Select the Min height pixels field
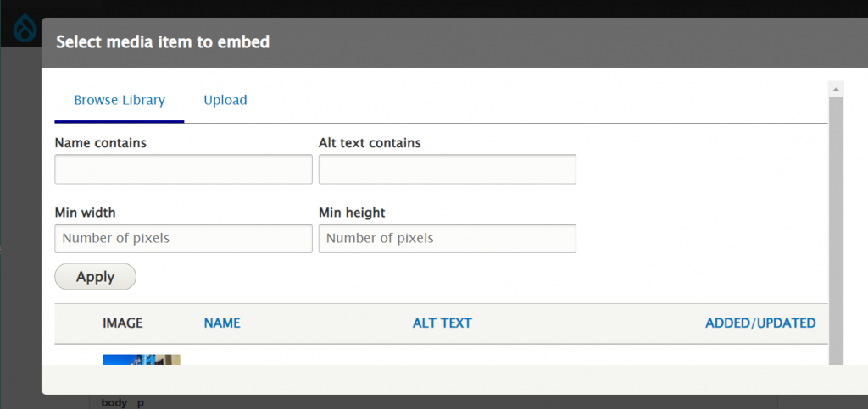 [447, 238]
